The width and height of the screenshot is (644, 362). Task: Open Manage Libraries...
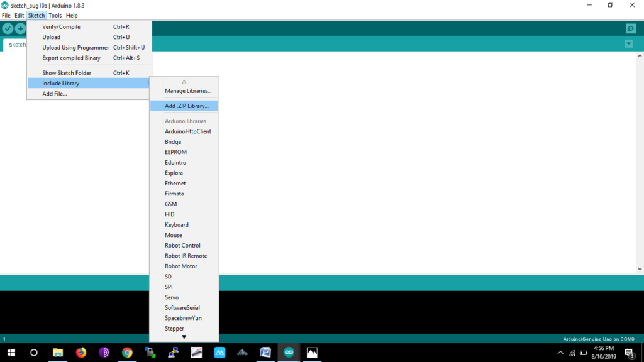click(x=184, y=90)
